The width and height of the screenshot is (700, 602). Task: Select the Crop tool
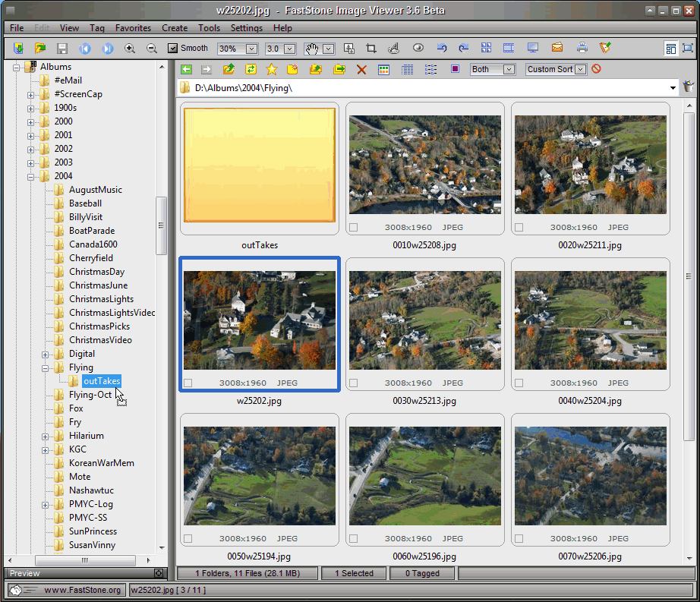(371, 48)
